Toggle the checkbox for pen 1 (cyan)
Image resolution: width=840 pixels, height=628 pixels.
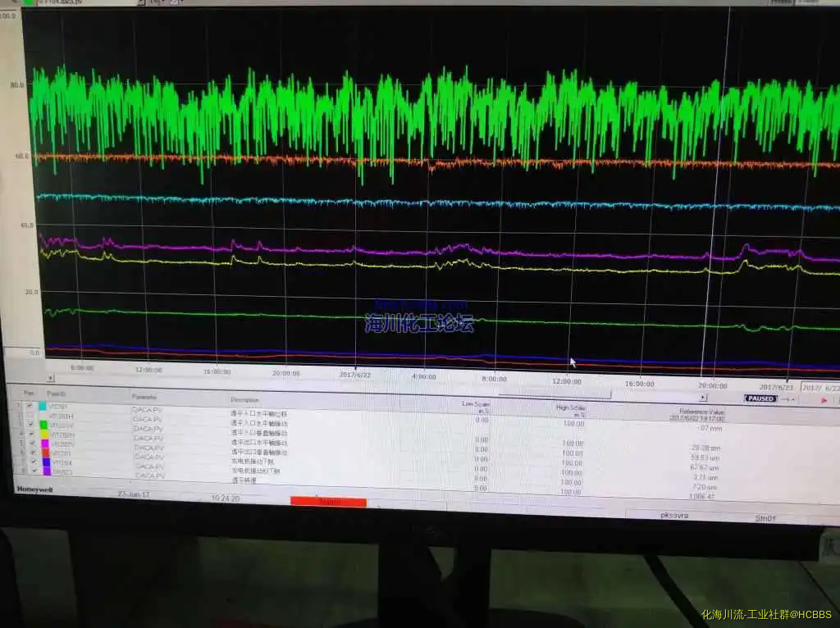pyautogui.click(x=30, y=406)
